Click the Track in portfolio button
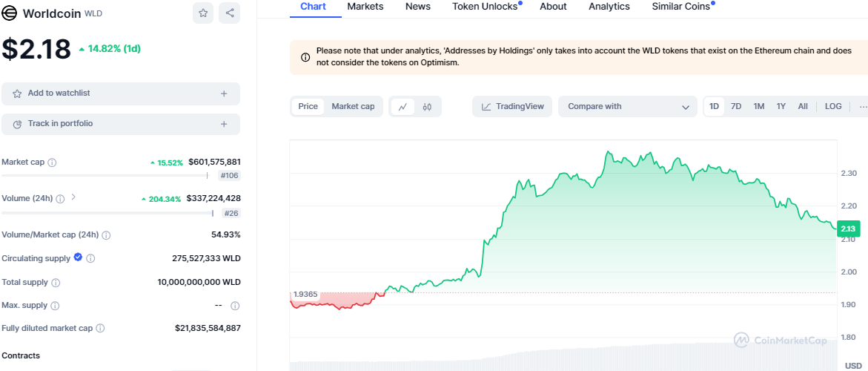 click(121, 124)
